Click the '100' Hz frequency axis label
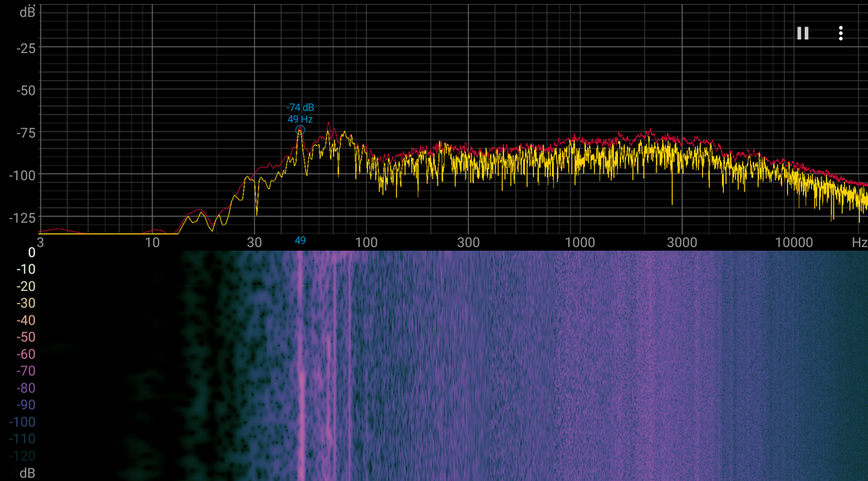Viewport: 868px width, 481px height. (x=366, y=242)
